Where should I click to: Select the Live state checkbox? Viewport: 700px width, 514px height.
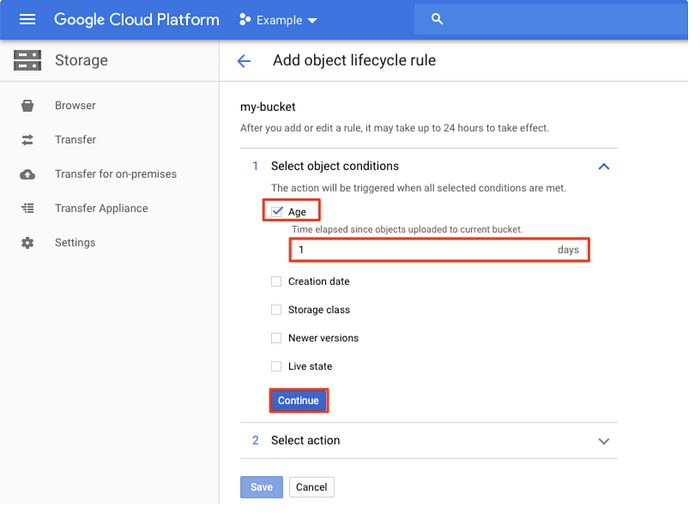click(277, 366)
